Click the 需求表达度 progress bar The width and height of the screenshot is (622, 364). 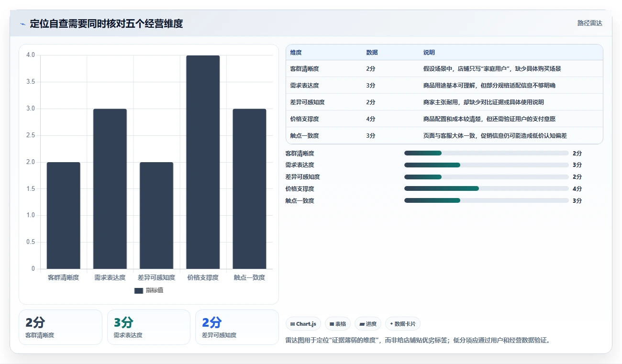click(x=487, y=165)
